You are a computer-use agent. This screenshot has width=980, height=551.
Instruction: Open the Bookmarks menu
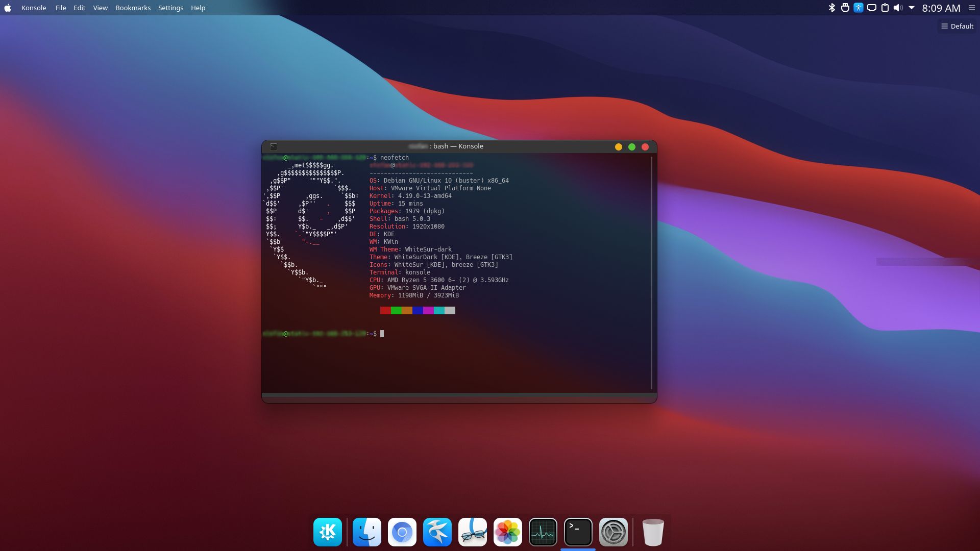(133, 8)
